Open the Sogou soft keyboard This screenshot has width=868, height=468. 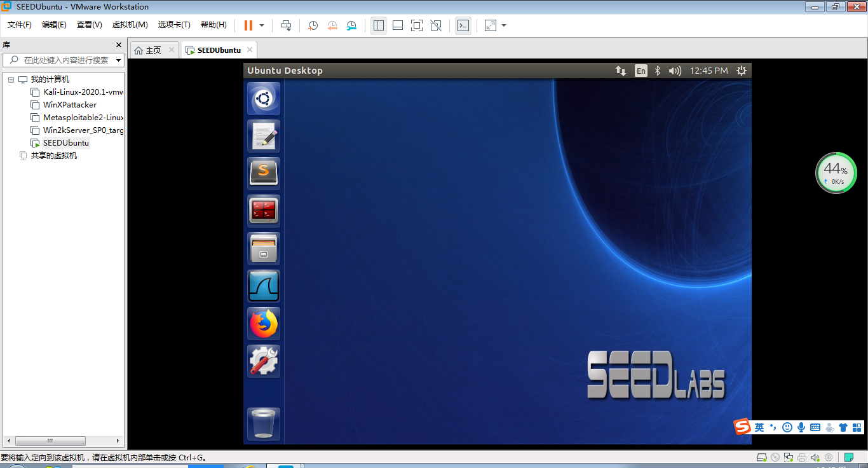click(815, 427)
